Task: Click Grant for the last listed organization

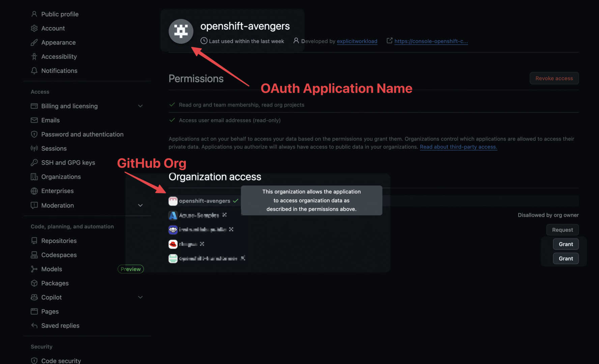Action: (x=566, y=259)
